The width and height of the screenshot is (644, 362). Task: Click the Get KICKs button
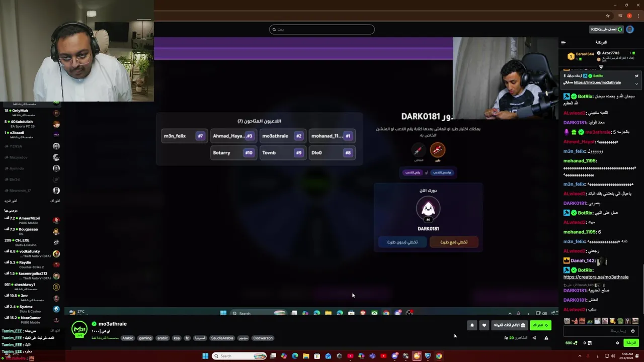coord(607,29)
